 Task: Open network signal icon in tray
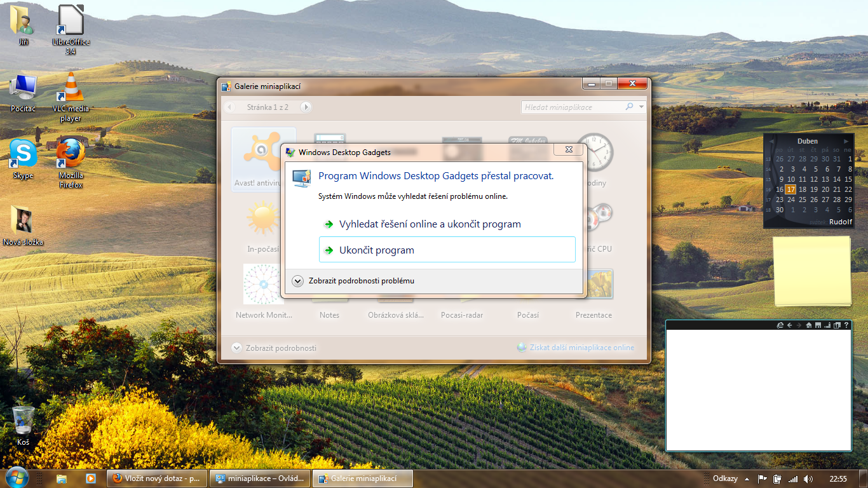click(x=793, y=478)
